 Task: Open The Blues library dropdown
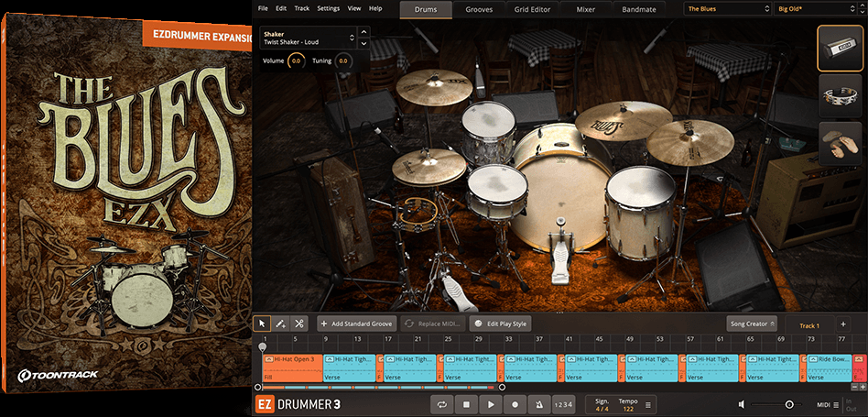(x=727, y=9)
